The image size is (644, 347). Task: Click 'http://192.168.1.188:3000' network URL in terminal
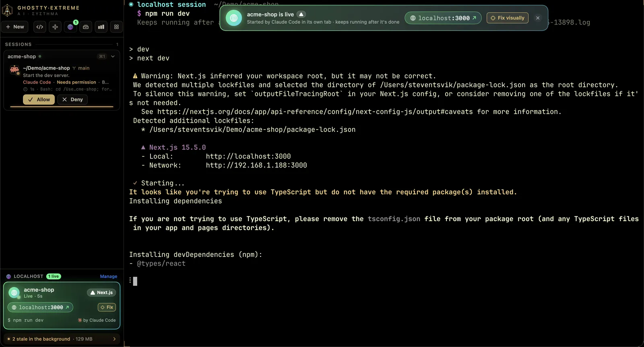point(256,165)
